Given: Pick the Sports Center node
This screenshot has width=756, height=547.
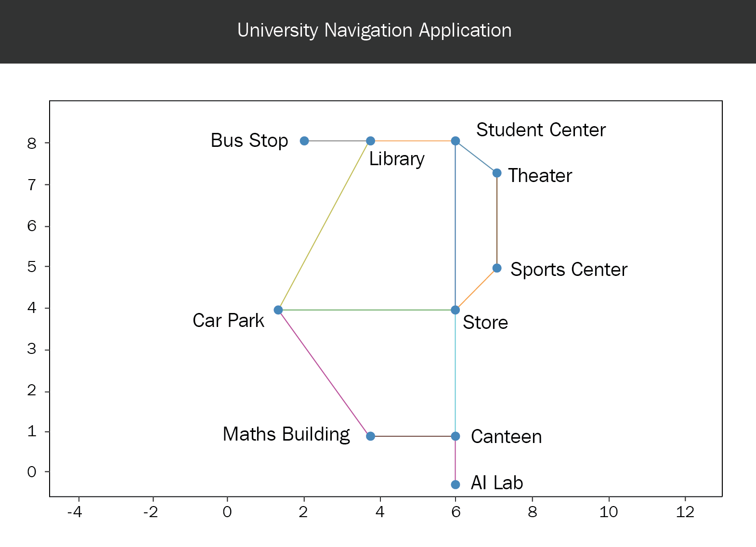Looking at the screenshot, I should click(497, 268).
